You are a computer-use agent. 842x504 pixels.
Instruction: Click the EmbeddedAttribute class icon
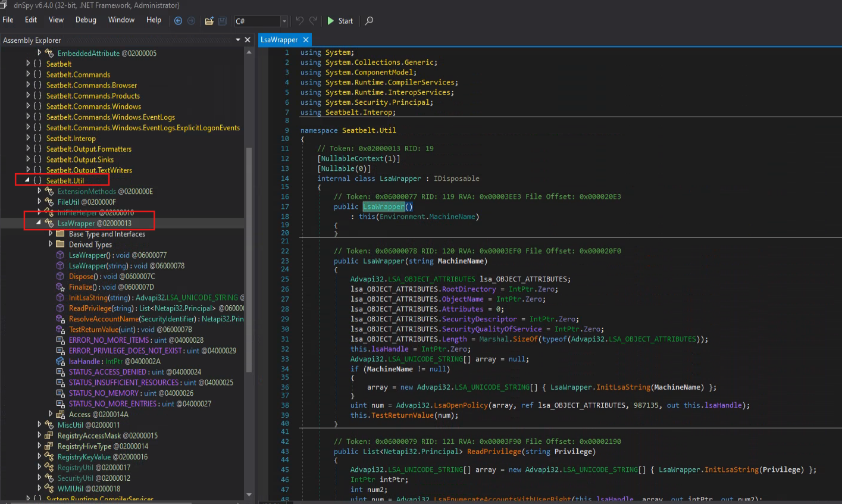(49, 53)
